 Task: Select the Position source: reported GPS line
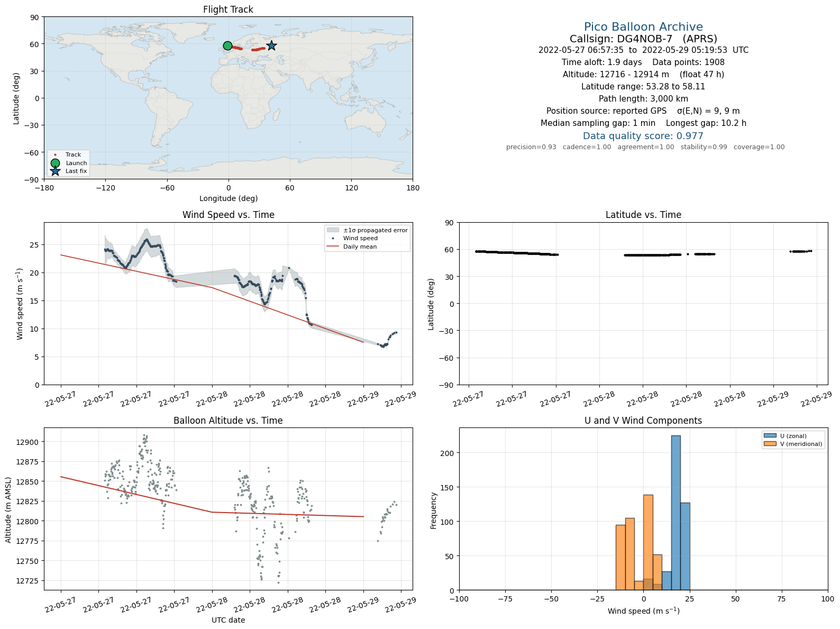pos(643,111)
